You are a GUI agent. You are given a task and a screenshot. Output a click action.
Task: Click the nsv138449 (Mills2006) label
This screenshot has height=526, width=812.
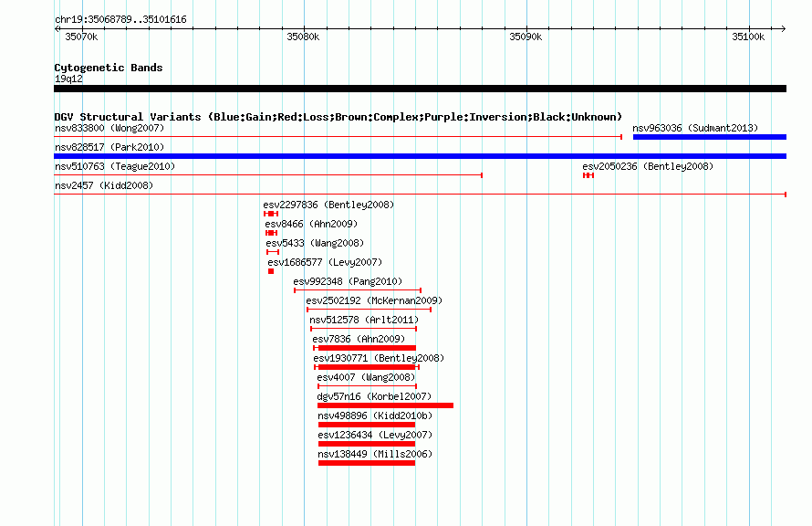[x=375, y=454]
